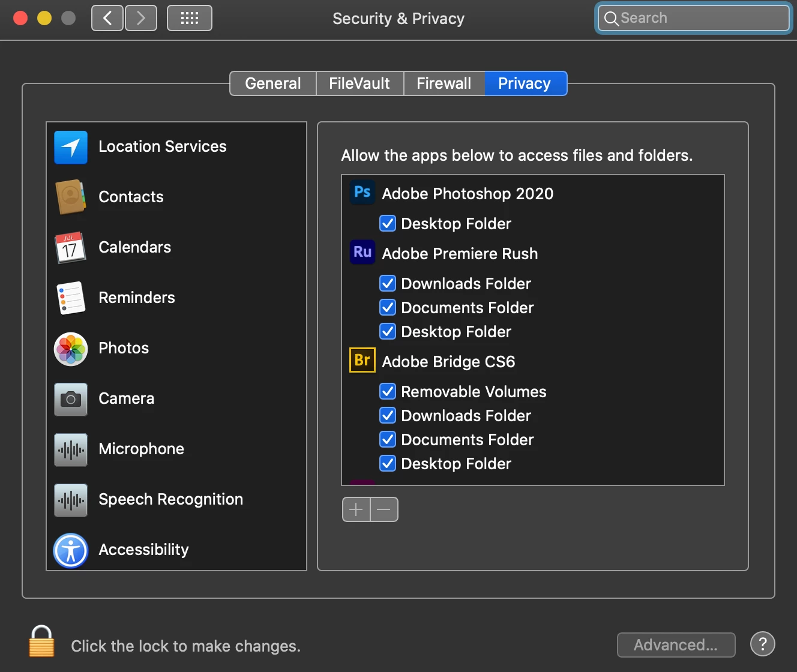Switch to the FileVault tab
This screenshot has width=797, height=672.
coord(359,83)
